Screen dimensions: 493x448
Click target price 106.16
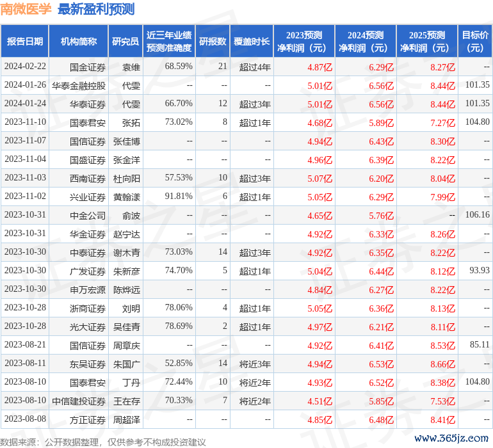point(477,215)
